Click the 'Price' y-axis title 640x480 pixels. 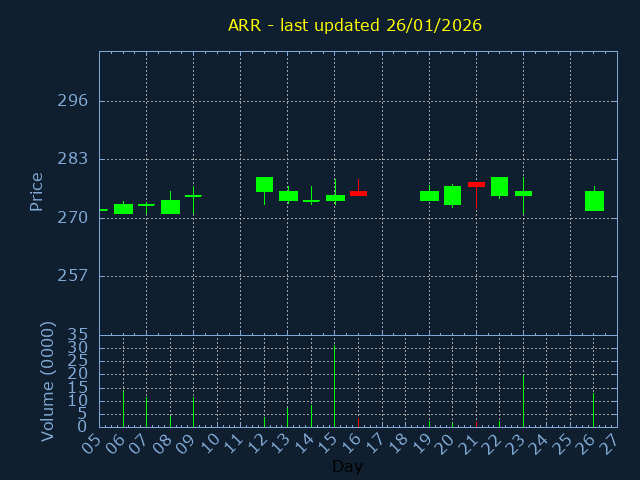[x=37, y=191]
